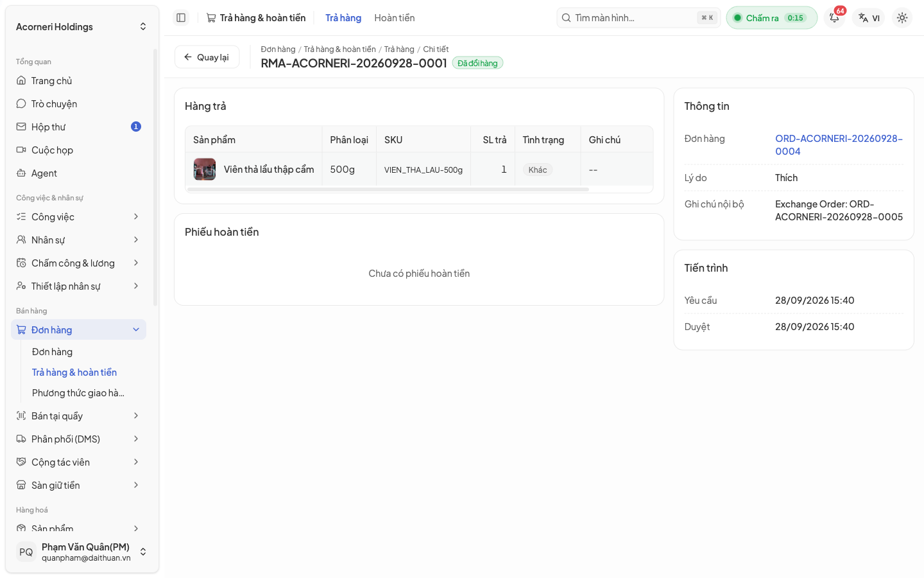Open the notifications bell

point(834,18)
